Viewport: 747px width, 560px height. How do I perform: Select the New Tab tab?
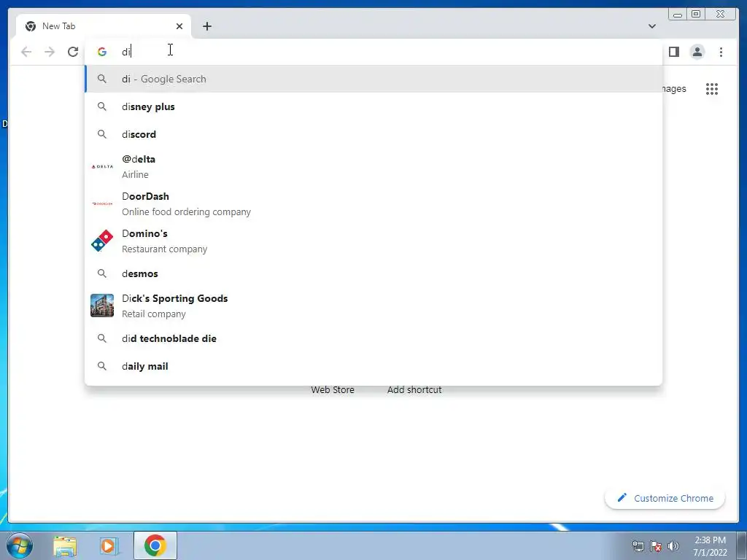point(104,26)
